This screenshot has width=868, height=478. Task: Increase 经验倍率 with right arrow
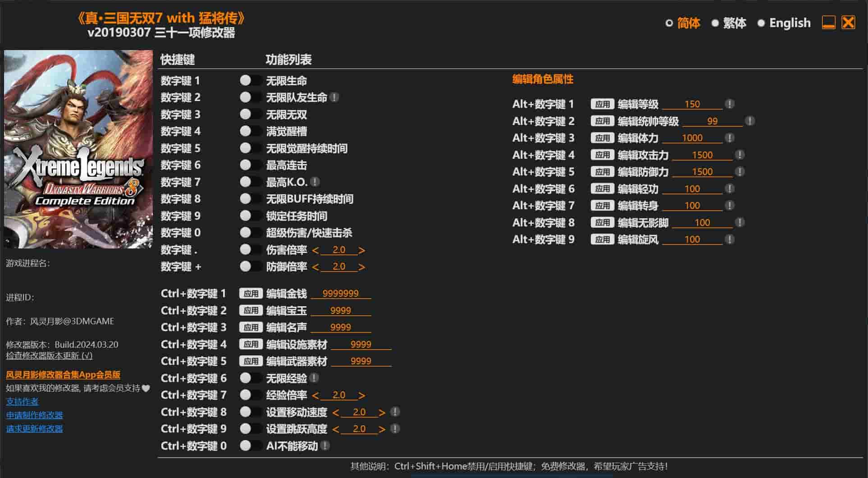(361, 395)
